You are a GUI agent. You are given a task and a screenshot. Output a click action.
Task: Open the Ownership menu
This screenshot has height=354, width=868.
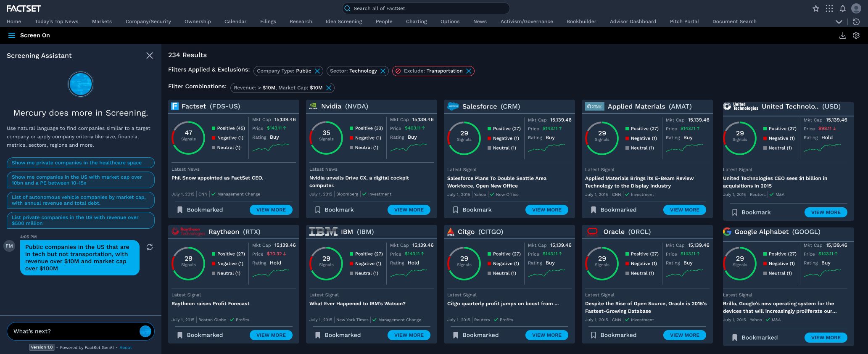[x=198, y=21]
